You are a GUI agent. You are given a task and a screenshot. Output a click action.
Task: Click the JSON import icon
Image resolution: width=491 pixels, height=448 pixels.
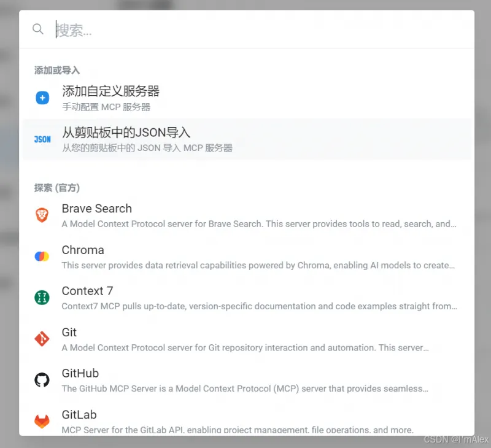click(42, 139)
